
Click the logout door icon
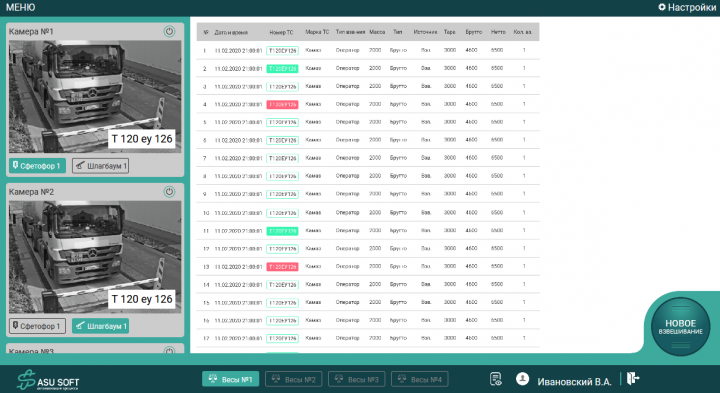633,378
